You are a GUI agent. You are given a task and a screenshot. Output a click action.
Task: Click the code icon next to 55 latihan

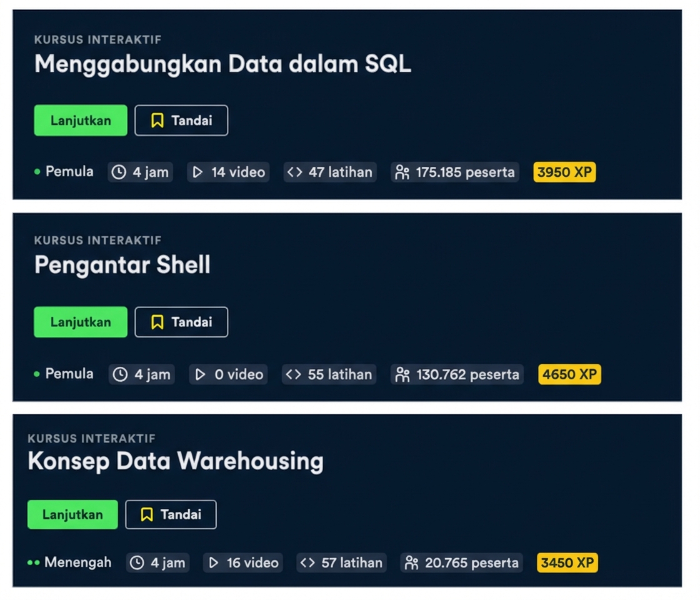(x=294, y=374)
